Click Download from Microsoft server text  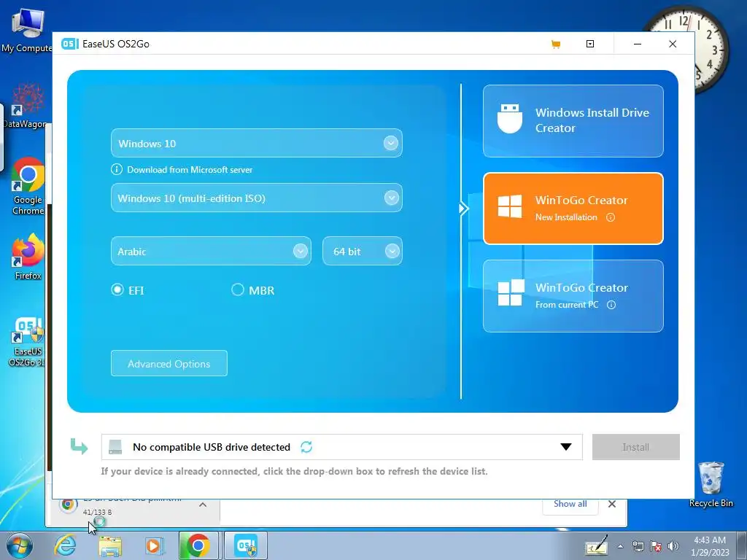point(190,169)
